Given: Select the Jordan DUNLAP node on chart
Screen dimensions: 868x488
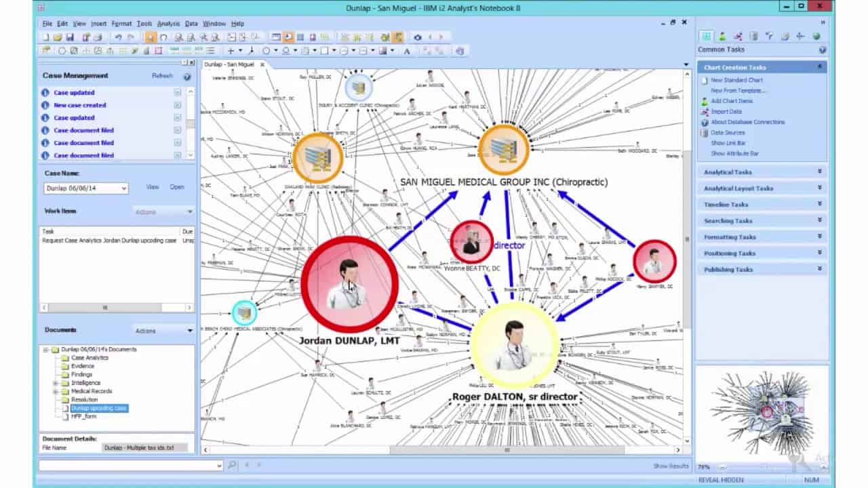Looking at the screenshot, I should pyautogui.click(x=349, y=285).
